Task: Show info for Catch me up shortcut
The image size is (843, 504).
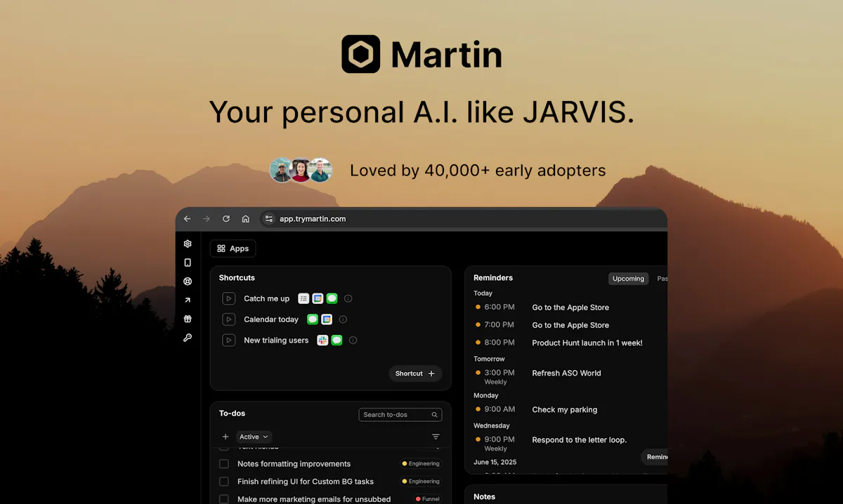Action: pos(348,298)
